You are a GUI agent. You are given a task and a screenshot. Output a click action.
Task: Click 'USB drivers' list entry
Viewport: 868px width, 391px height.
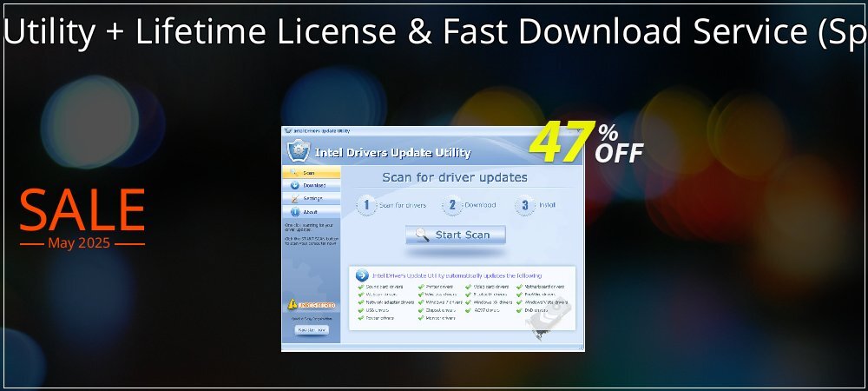coord(373,310)
